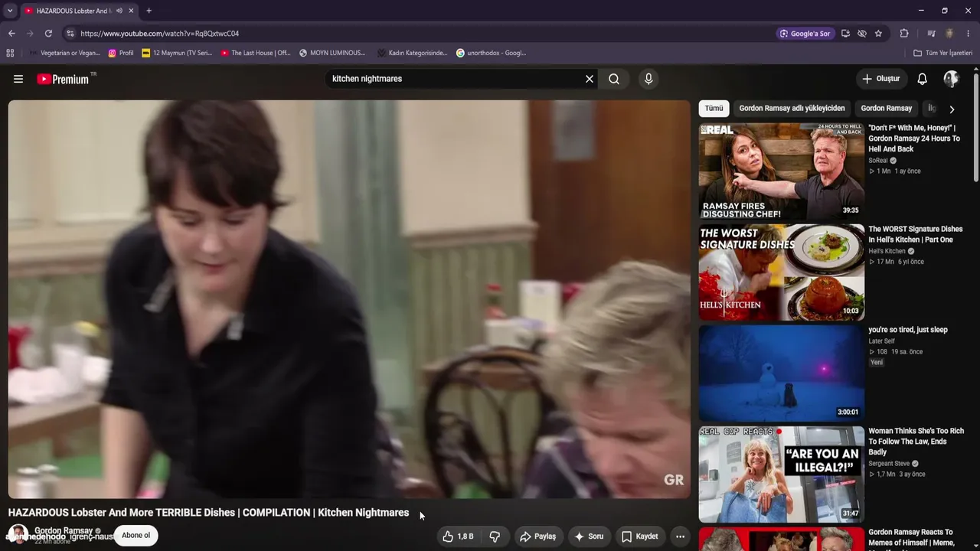The image size is (980, 551).
Task: Close the HAZARDOUS Lobster tab
Action: pyautogui.click(x=131, y=11)
